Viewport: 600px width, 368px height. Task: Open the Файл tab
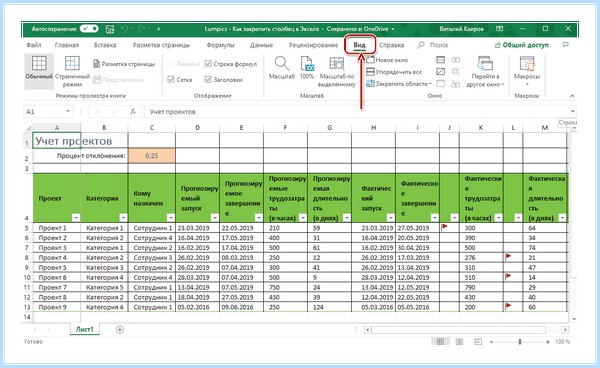coord(34,45)
